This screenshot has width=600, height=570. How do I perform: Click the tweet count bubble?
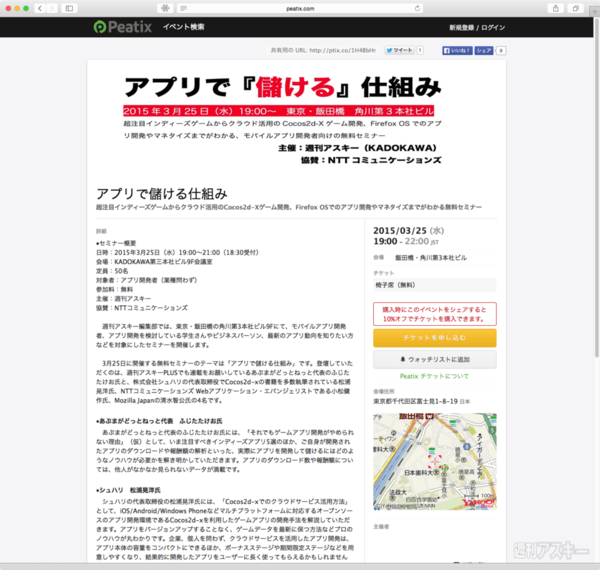(x=420, y=50)
